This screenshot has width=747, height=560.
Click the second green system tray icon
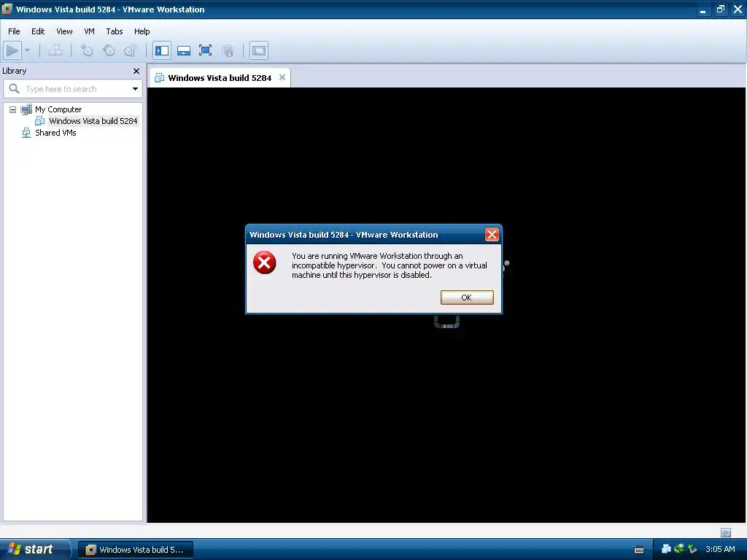click(679, 548)
